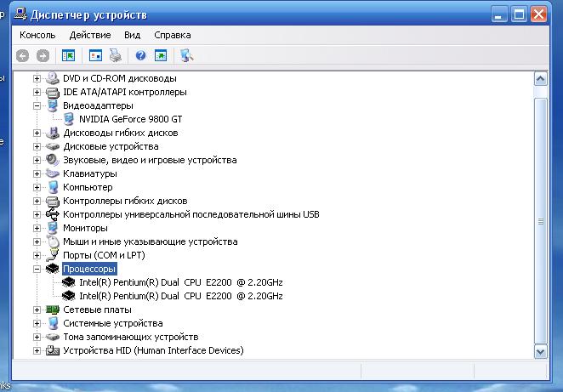
Task: Click the Порты (COM и LPT) icon
Action: (x=53, y=255)
